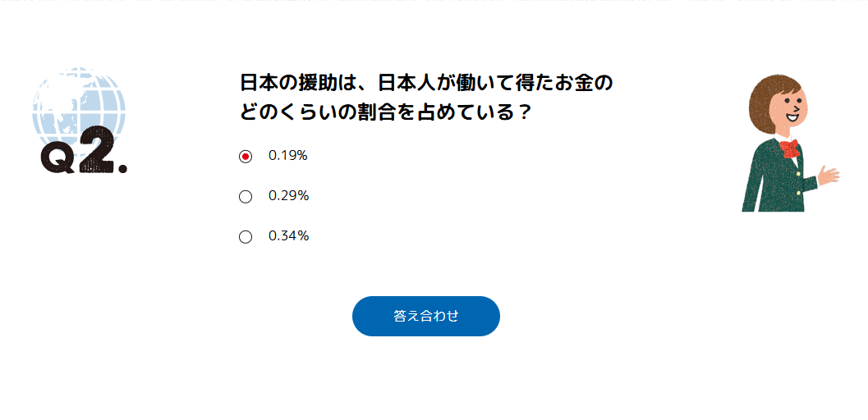Click the 0.34% answer label text
The width and height of the screenshot is (868, 420).
(288, 236)
